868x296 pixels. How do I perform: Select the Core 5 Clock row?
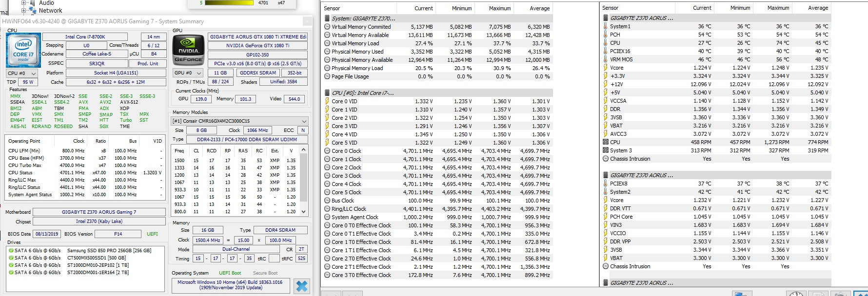click(x=438, y=192)
